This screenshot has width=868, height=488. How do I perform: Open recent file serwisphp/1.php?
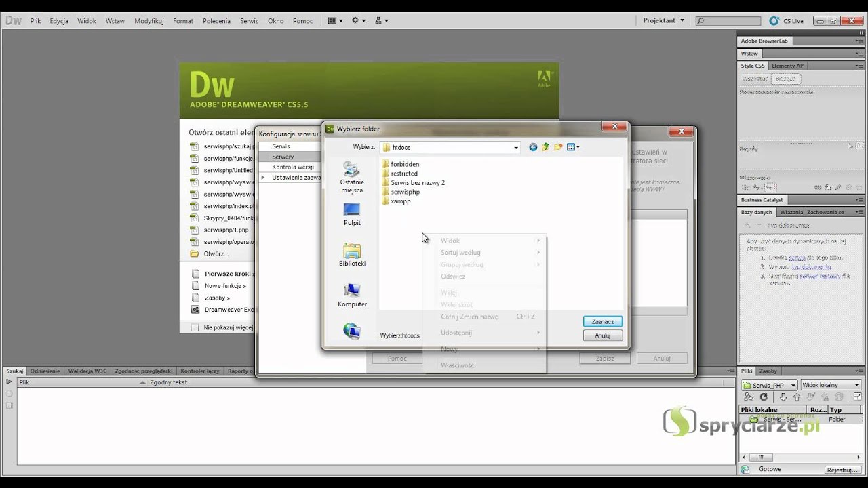pos(226,230)
